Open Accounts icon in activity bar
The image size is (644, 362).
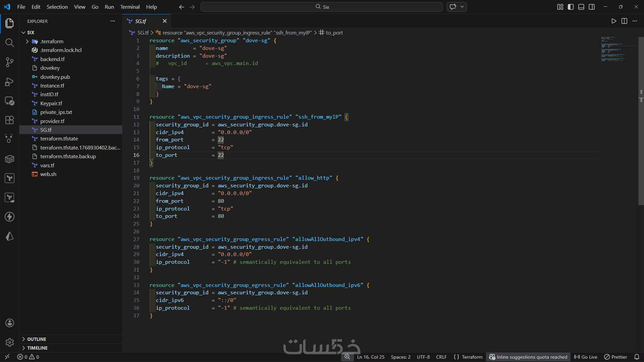pyautogui.click(x=9, y=323)
